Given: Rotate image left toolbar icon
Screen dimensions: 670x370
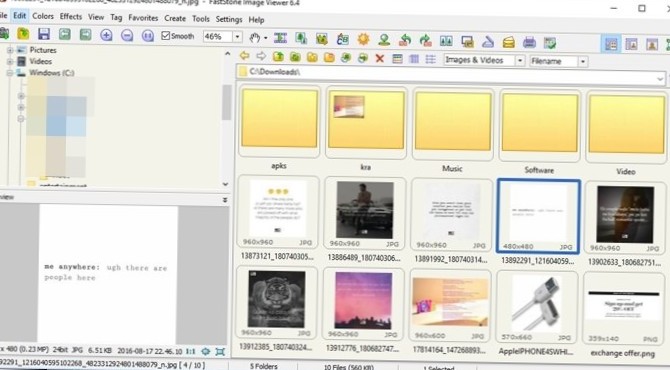Looking at the screenshot, I should click(405, 40).
